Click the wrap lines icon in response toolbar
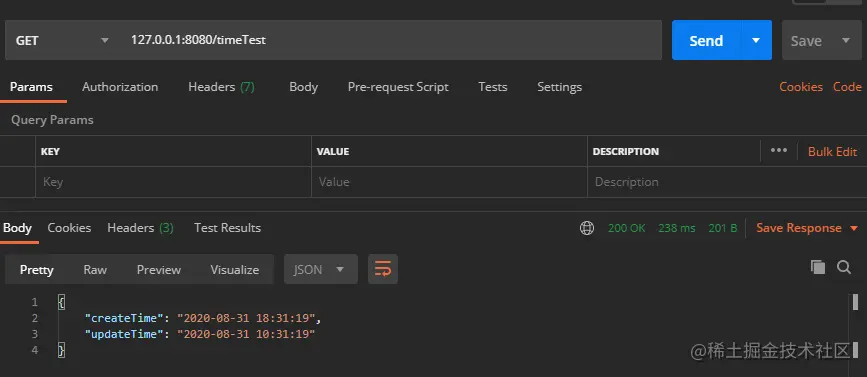The width and height of the screenshot is (867, 377). click(383, 269)
